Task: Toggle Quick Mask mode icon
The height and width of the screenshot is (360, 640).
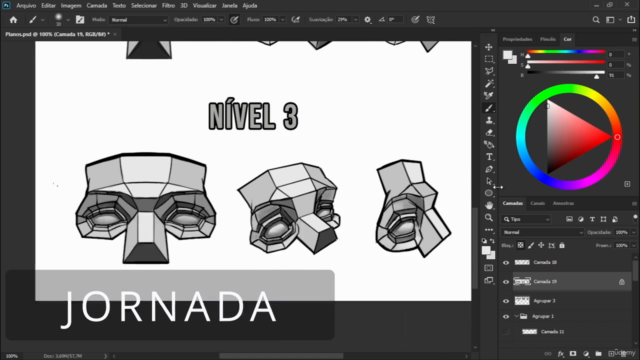Action: 489,268
